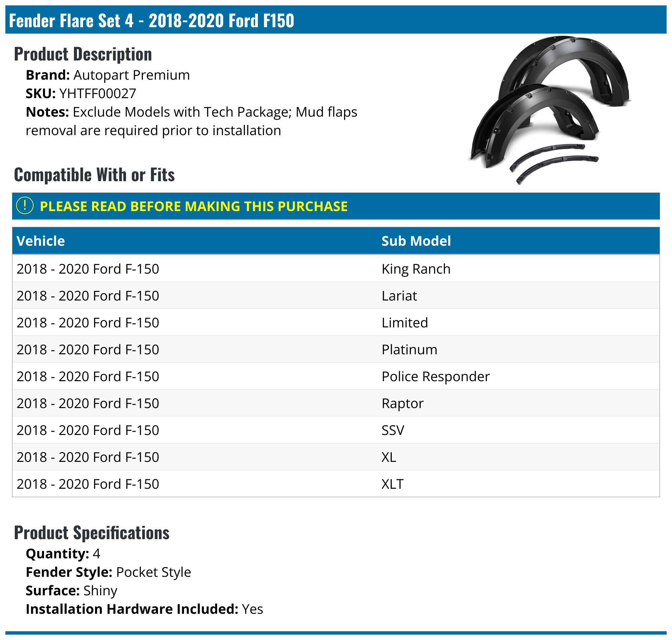
Task: Select the Pocket Style fender spec text
Action: pos(154,572)
